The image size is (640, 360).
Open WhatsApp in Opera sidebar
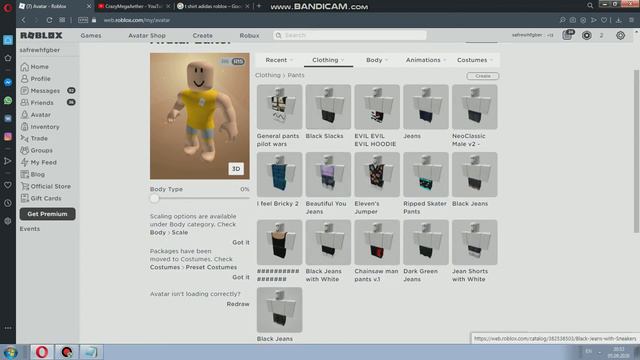point(8,100)
